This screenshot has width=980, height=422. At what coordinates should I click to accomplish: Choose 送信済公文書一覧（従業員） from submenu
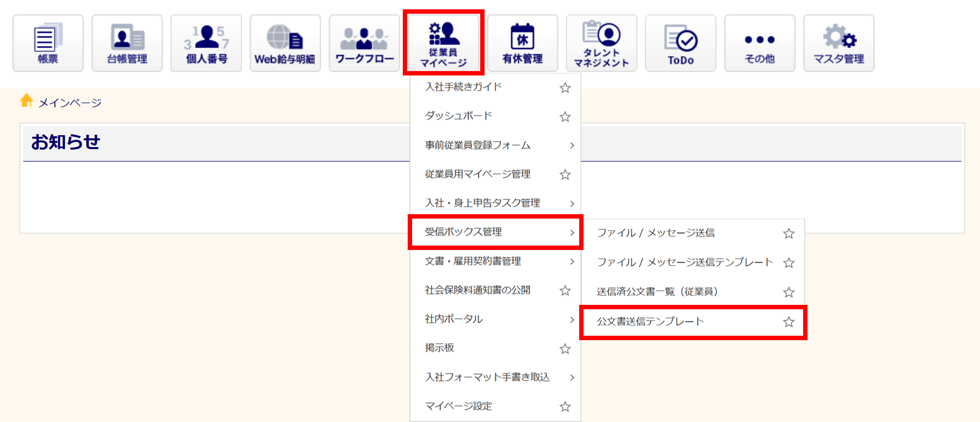coord(657,292)
